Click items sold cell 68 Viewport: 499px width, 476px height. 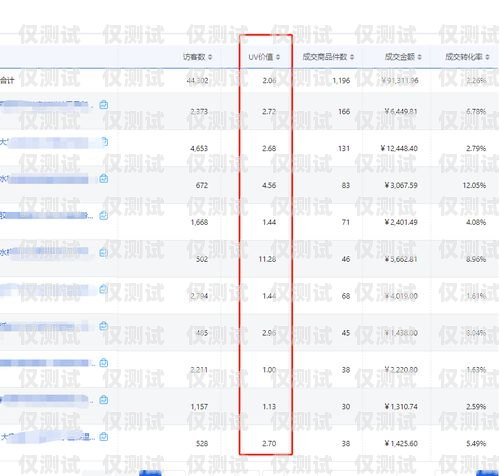pyautogui.click(x=346, y=296)
